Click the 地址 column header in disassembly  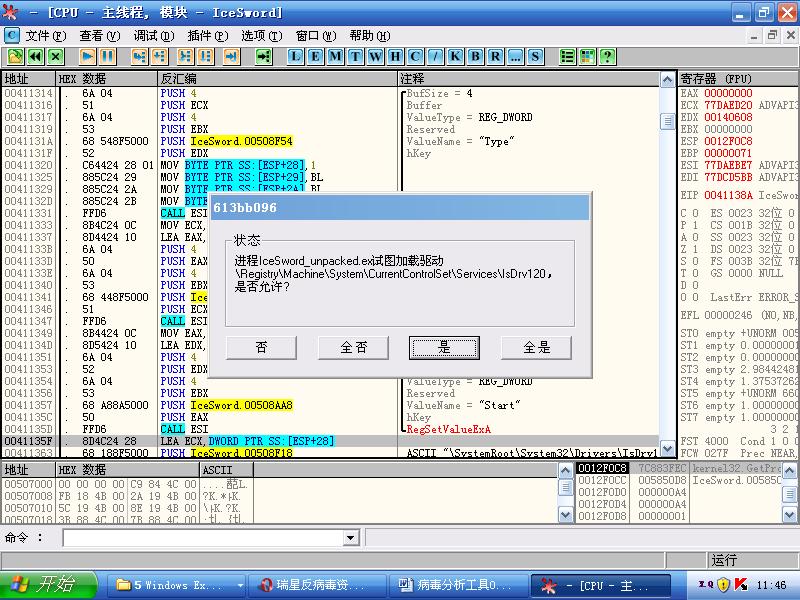tap(29, 79)
